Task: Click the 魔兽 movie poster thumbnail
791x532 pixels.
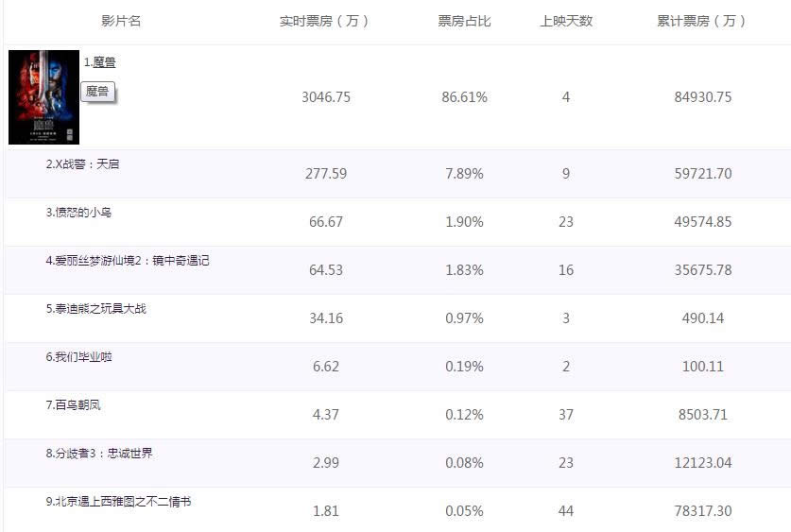Action: 43,97
